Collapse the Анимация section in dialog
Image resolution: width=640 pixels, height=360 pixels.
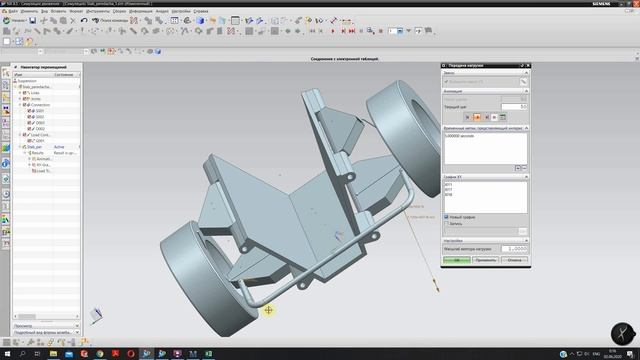pyautogui.click(x=526, y=91)
